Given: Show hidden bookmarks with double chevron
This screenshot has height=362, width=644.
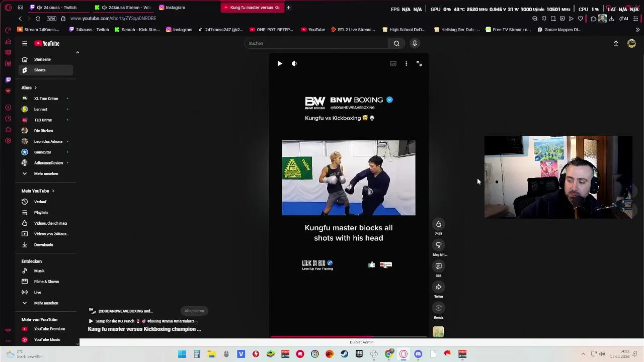Looking at the screenshot, I should tap(637, 30).
